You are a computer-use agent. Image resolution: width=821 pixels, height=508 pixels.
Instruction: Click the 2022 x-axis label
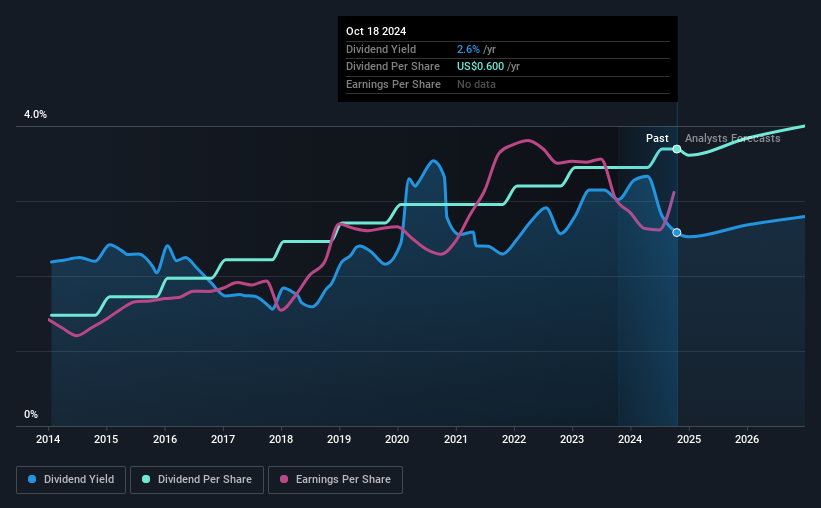click(514, 439)
